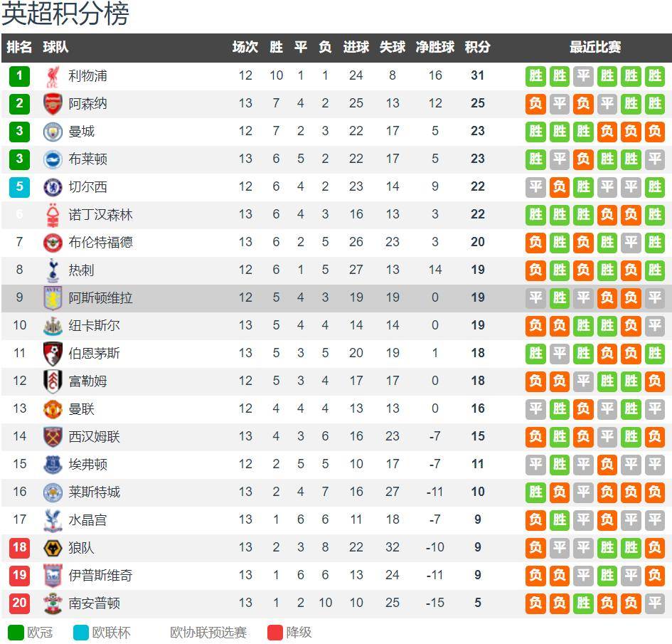Select the Chelsea club crest icon
The height and width of the screenshot is (644, 672).
click(53, 187)
